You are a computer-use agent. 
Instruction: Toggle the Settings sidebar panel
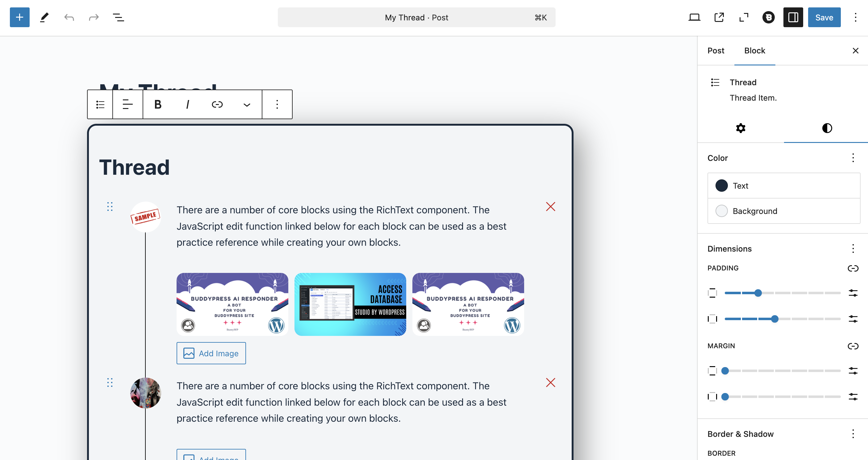coord(793,17)
